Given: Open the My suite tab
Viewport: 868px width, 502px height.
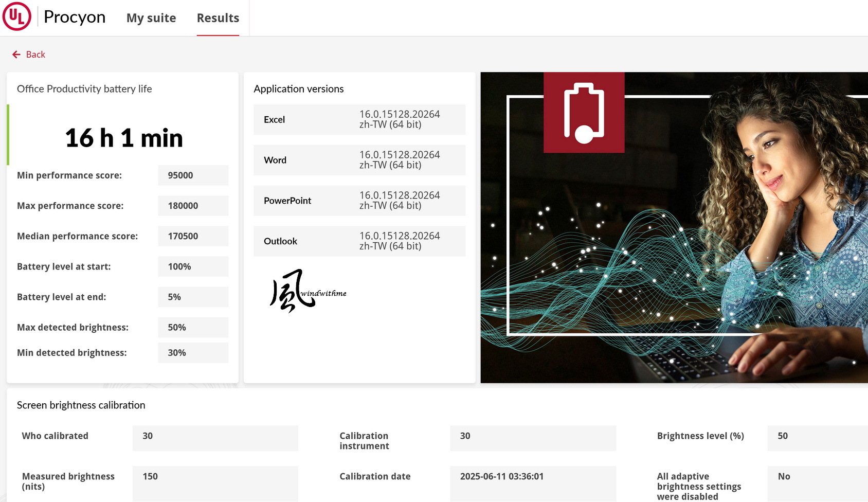Looking at the screenshot, I should coord(151,18).
